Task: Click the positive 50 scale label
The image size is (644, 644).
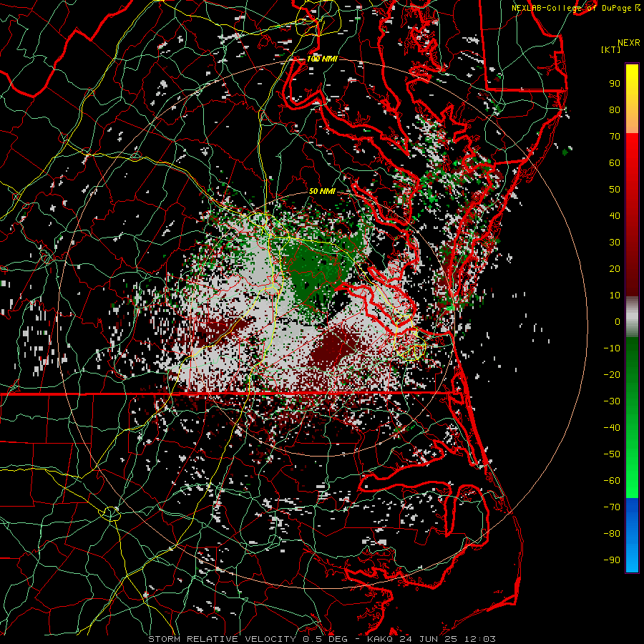Action: (615, 190)
